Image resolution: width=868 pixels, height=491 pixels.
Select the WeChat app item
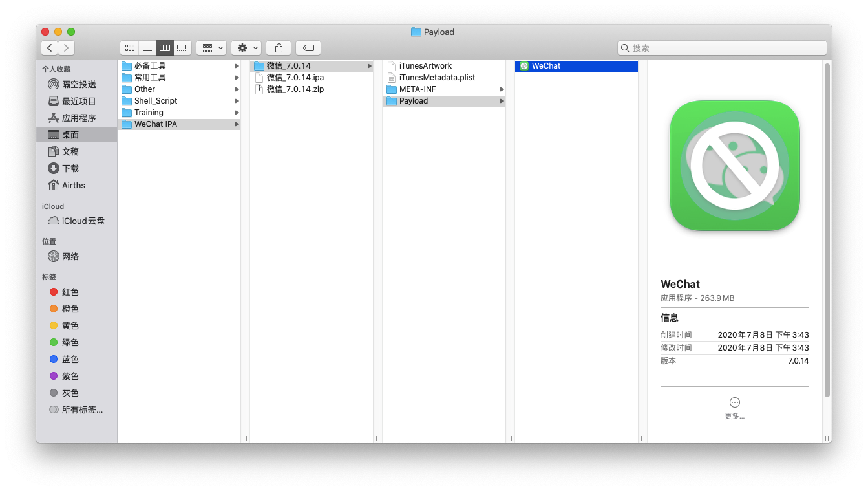coord(577,66)
